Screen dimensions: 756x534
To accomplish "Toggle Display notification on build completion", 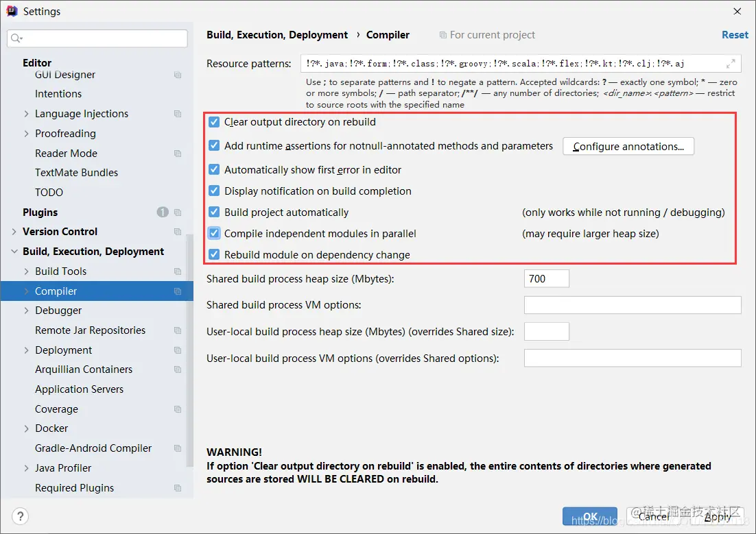I will click(214, 191).
